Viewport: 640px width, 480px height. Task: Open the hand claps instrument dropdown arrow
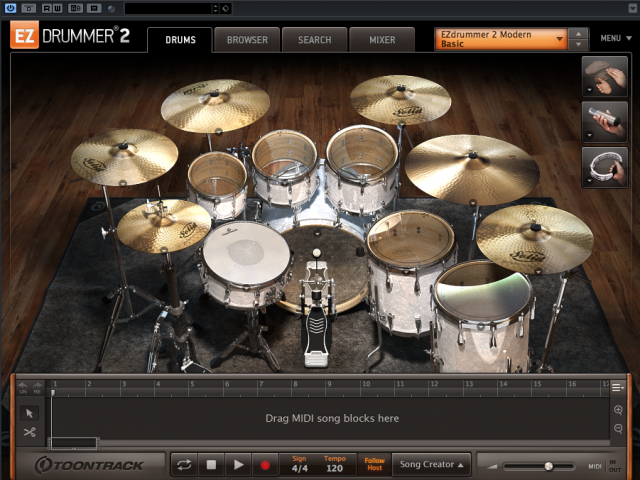pos(589,89)
